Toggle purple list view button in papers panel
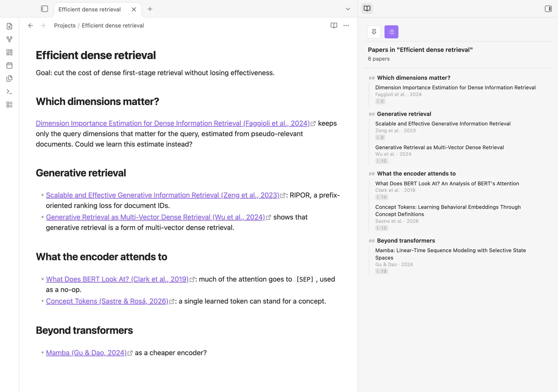 [x=391, y=32]
